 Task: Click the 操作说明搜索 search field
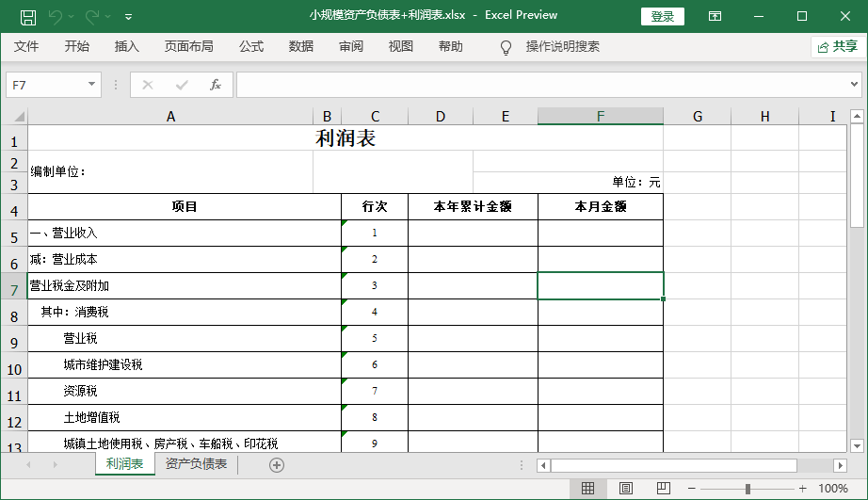pos(562,46)
